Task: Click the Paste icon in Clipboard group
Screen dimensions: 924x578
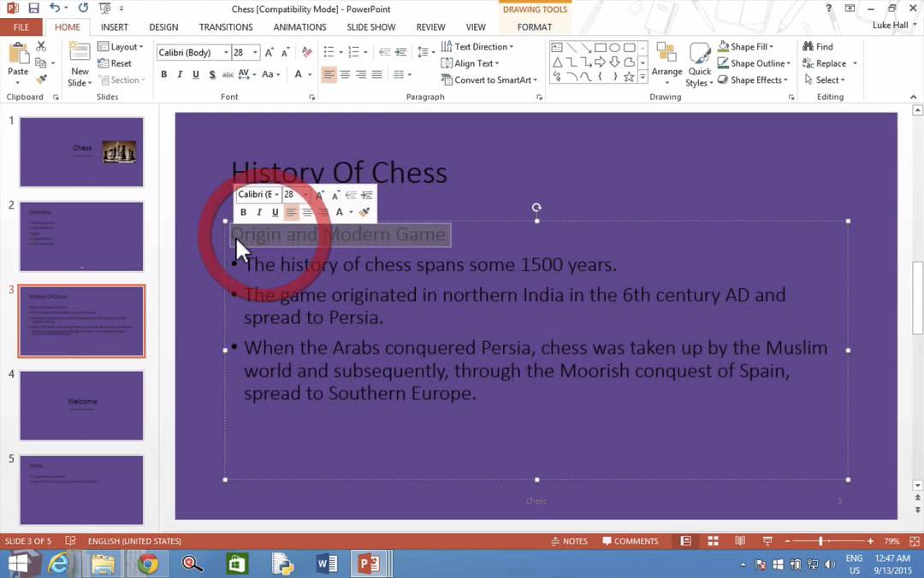Action: point(18,54)
